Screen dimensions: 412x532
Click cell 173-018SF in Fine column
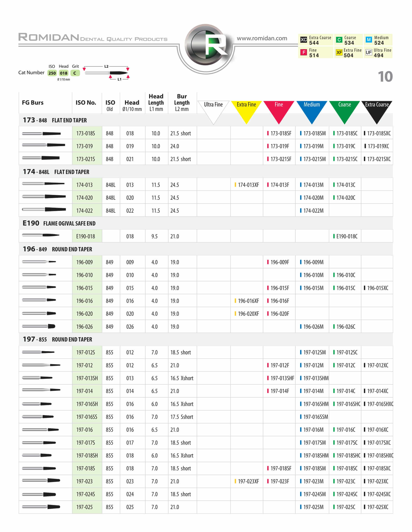[x=279, y=133]
